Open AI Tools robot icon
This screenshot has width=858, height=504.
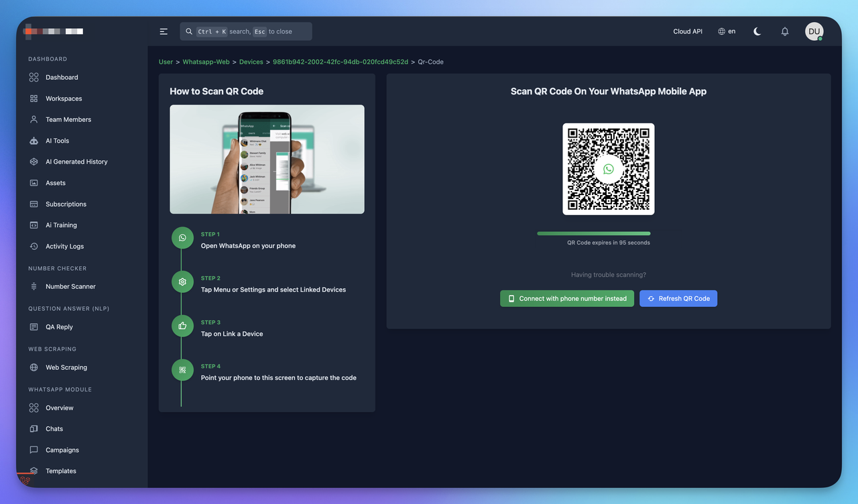34,141
